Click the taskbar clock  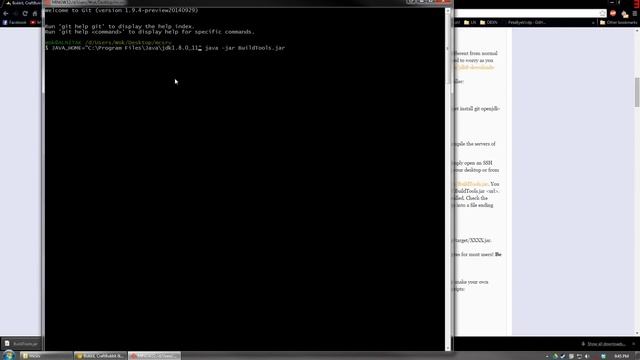[622, 356]
